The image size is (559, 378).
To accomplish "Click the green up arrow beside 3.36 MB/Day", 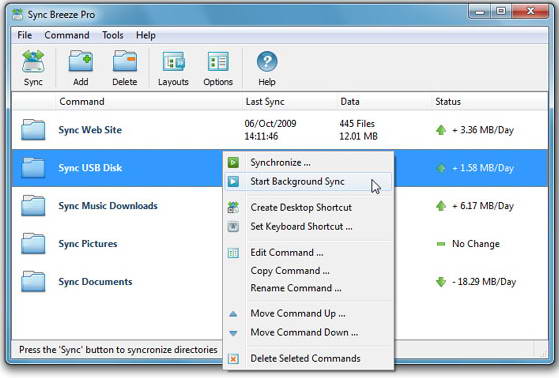I will point(441,130).
